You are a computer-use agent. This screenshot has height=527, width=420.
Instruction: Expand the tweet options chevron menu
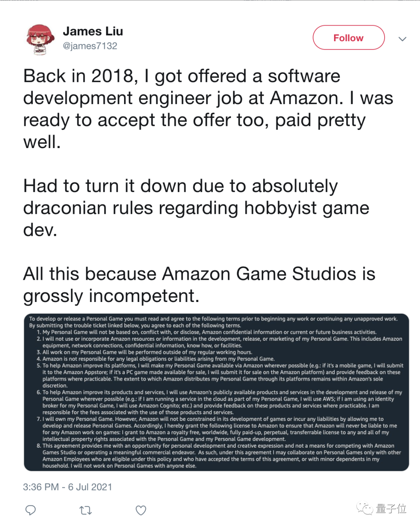tap(402, 38)
